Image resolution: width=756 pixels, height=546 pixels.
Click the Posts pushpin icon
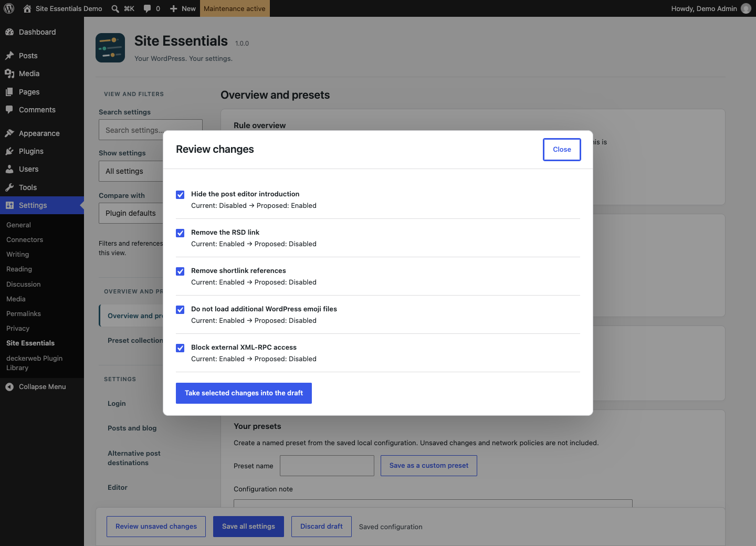[9, 56]
